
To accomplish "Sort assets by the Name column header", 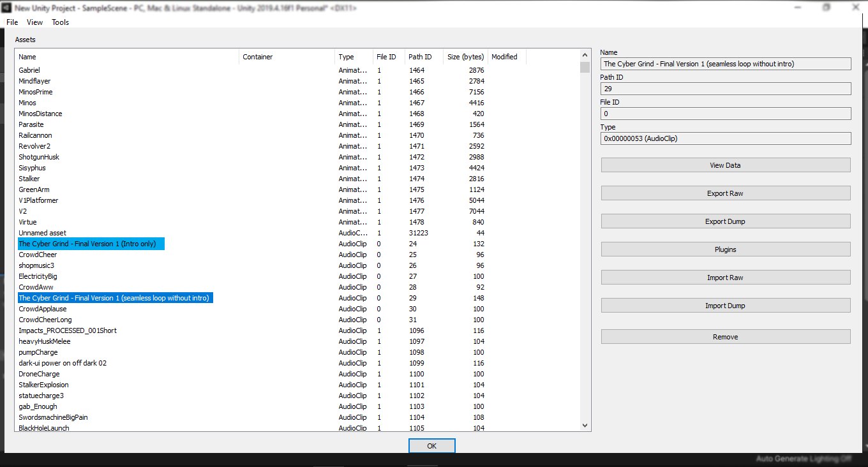I will click(x=127, y=57).
